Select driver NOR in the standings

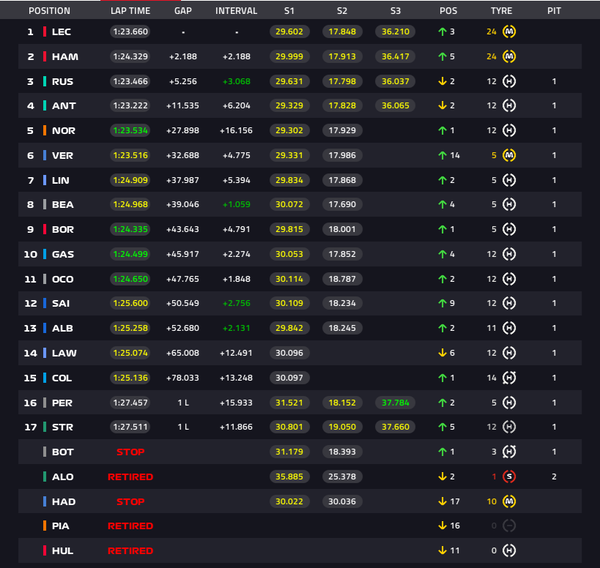64,131
